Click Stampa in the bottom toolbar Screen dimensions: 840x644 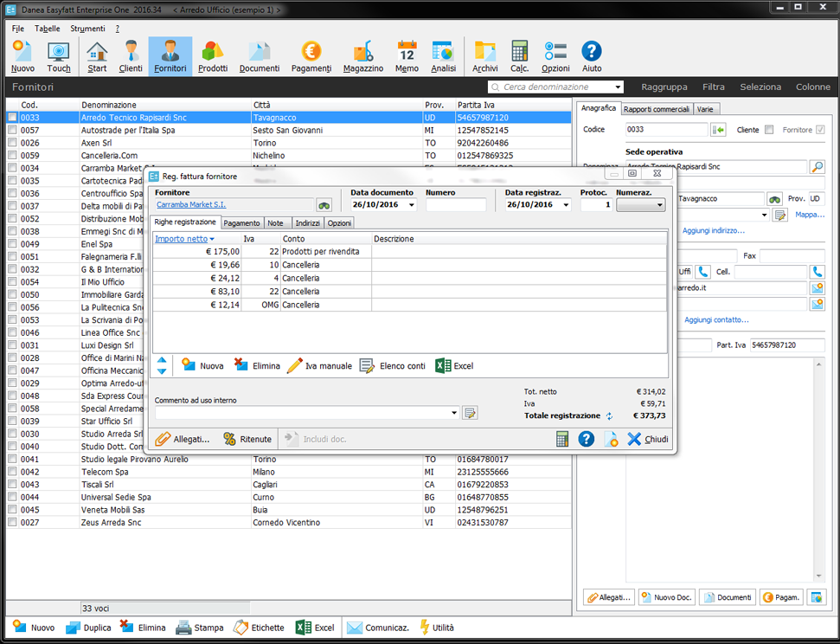coord(200,628)
